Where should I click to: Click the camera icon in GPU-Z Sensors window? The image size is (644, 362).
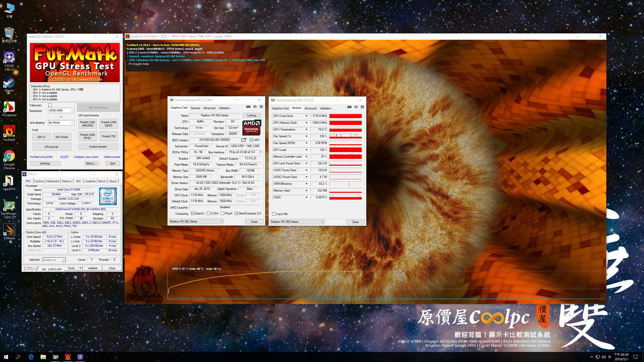pos(349,107)
